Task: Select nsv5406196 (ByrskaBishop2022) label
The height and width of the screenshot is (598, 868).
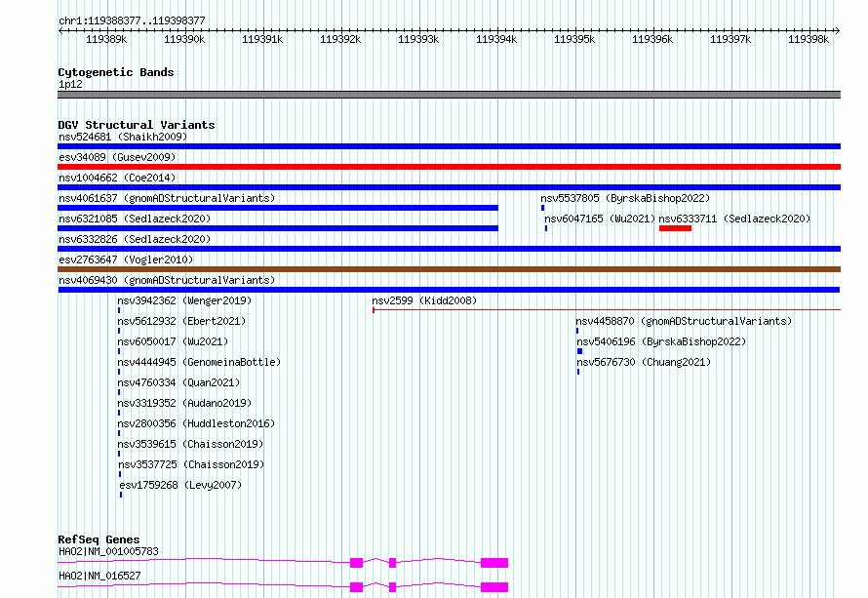Action: [x=661, y=341]
